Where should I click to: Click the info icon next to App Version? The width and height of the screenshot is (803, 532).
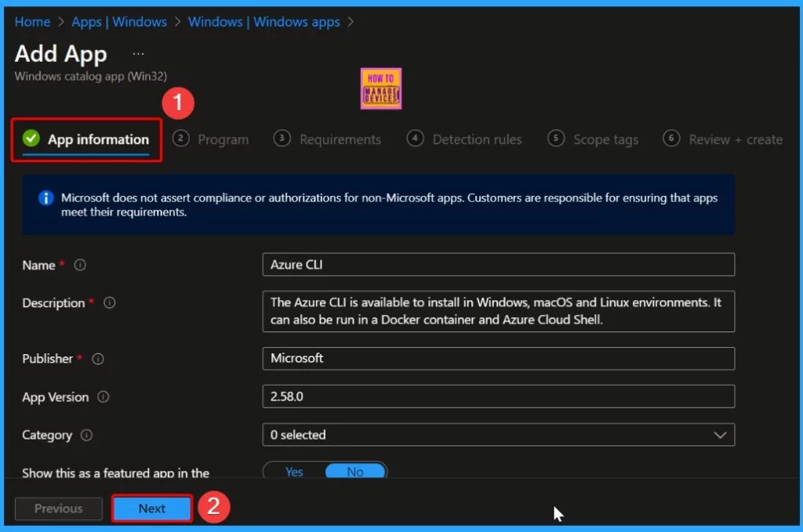pyautogui.click(x=103, y=397)
